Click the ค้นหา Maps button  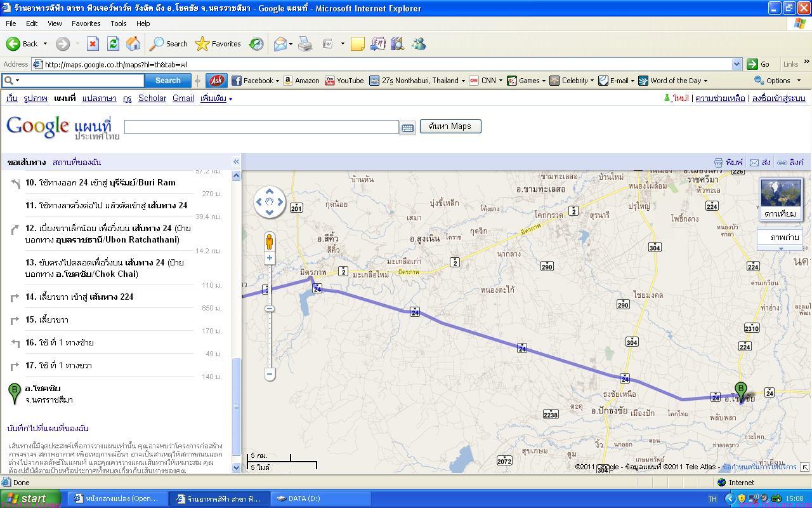pyautogui.click(x=450, y=126)
